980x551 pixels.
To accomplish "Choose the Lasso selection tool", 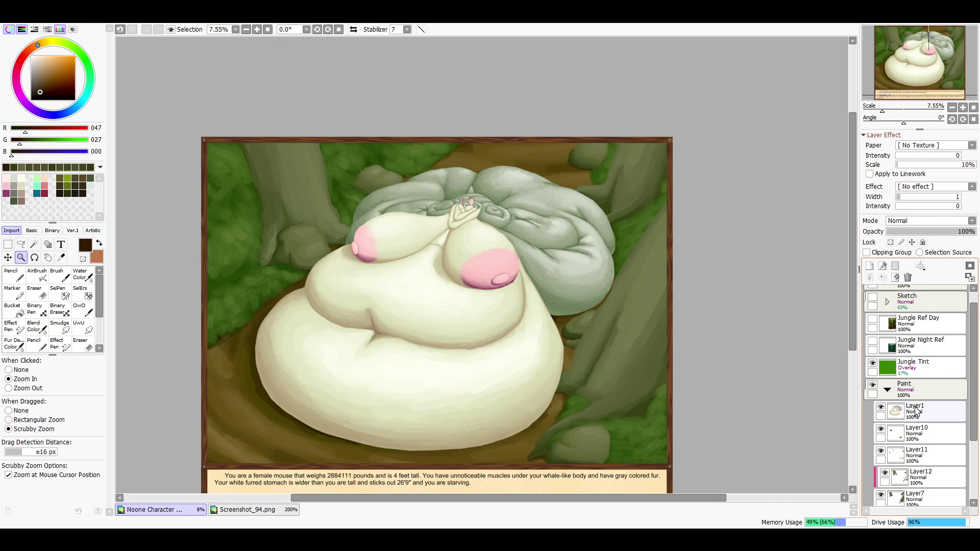I will 21,244.
